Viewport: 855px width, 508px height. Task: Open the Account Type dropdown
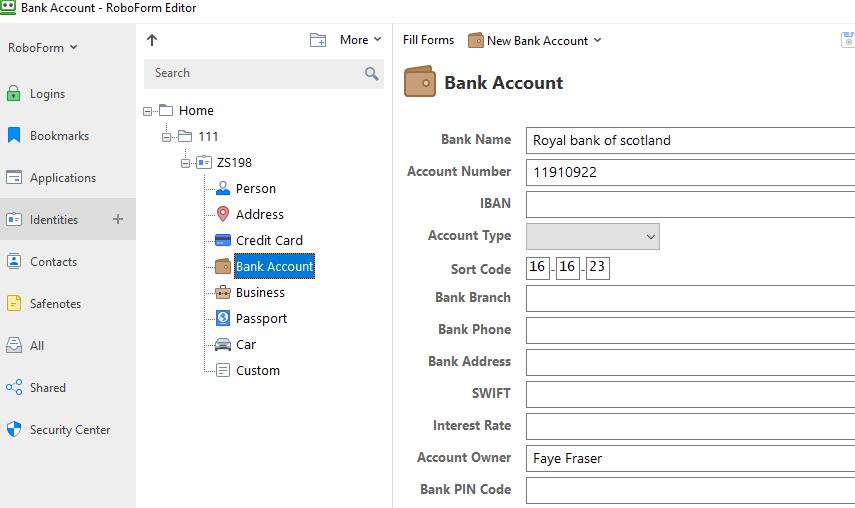click(x=592, y=236)
